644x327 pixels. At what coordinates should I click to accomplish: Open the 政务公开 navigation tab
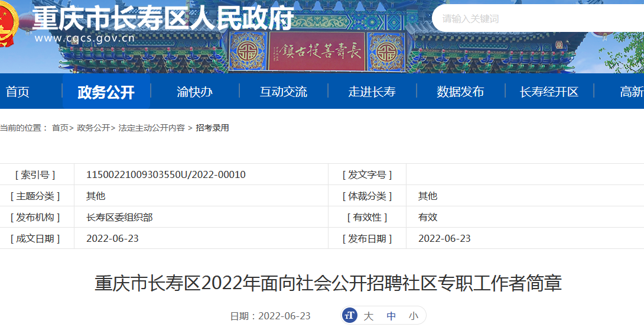click(x=106, y=92)
